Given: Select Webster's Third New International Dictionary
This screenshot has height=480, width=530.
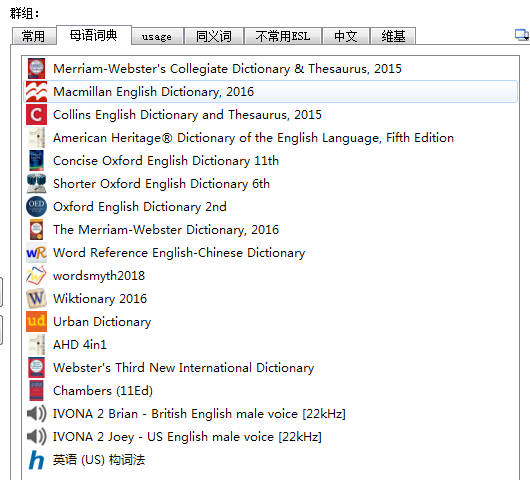Looking at the screenshot, I should [271, 367].
